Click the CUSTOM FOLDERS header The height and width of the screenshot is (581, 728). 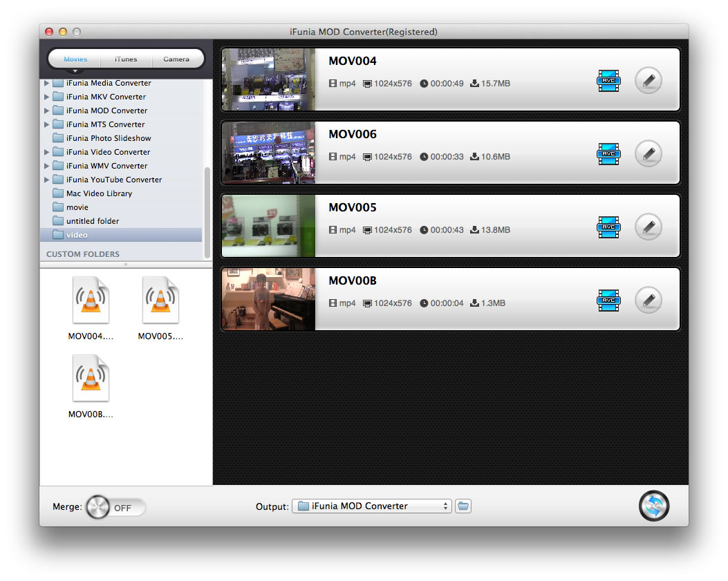(x=83, y=254)
